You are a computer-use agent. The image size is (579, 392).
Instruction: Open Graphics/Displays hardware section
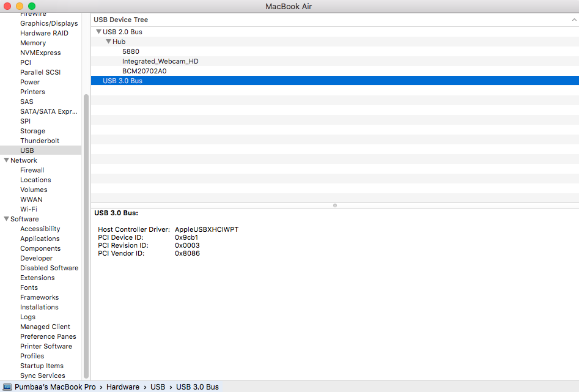click(x=49, y=23)
